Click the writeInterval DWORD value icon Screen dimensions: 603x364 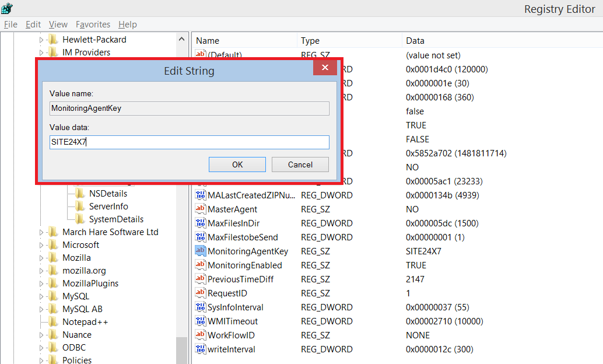(x=201, y=349)
